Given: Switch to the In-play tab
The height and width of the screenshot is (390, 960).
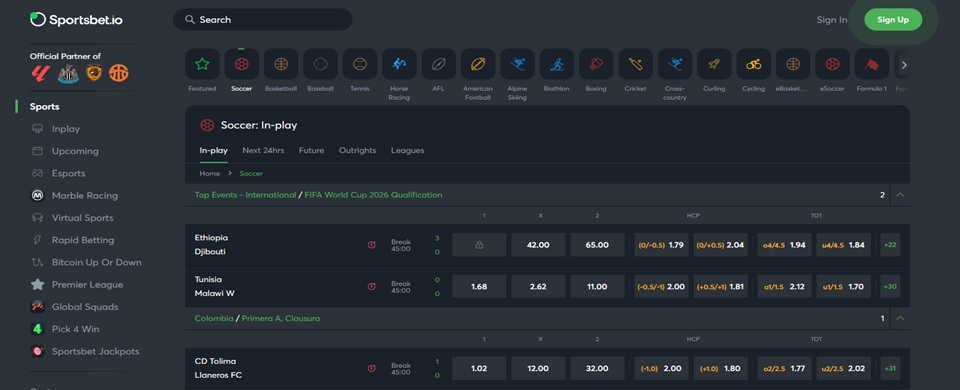Looking at the screenshot, I should (214, 151).
